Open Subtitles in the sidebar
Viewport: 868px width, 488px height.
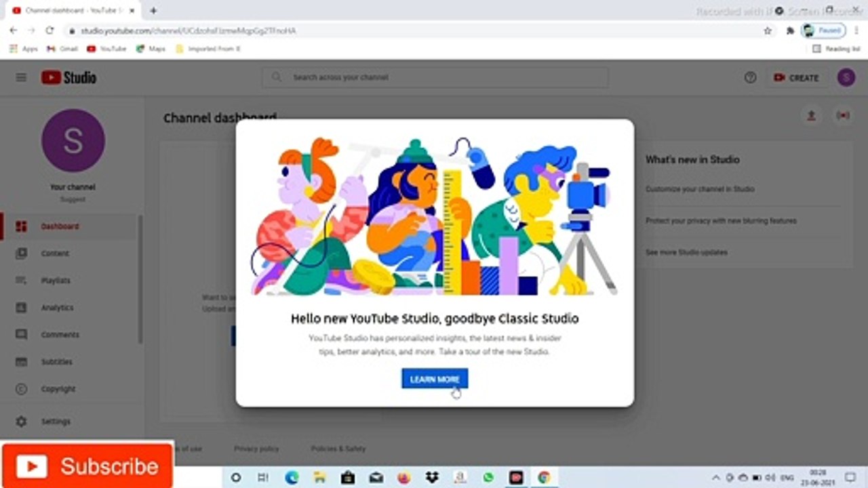click(70, 362)
